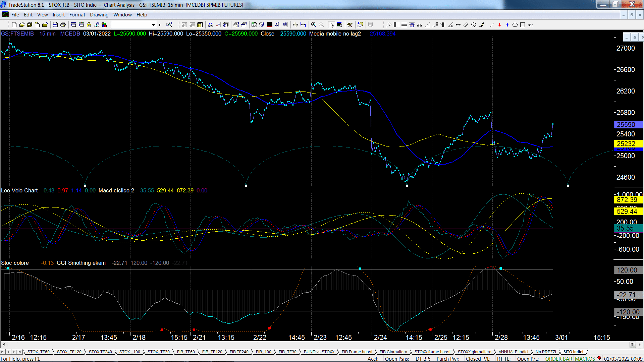Viewport: 644px width, 362px height.
Task: Select the blue up arrow tool
Action: point(507,25)
